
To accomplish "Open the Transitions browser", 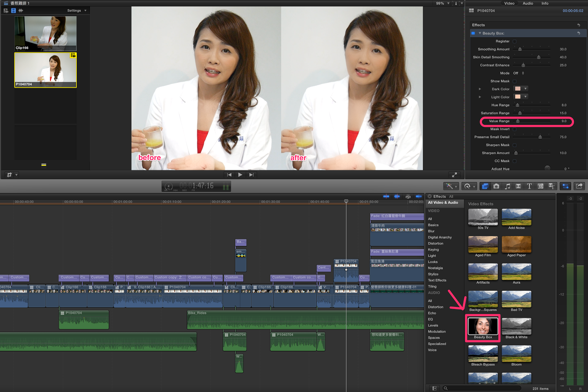I will (x=518, y=186).
